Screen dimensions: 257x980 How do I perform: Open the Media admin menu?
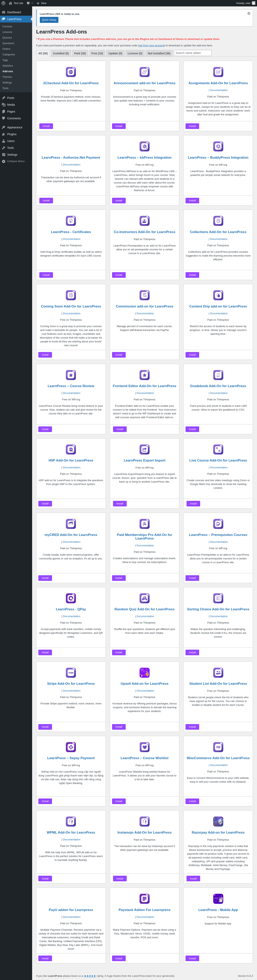(x=16, y=105)
